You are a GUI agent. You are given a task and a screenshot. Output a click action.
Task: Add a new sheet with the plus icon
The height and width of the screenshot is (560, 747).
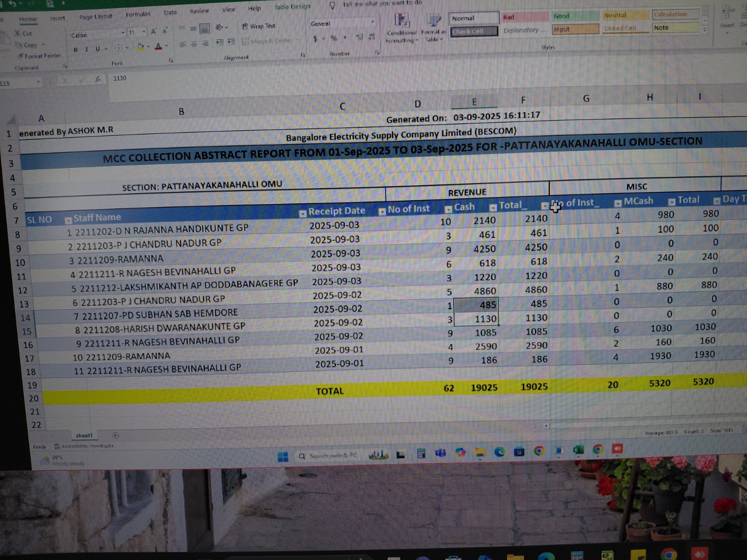tap(115, 435)
